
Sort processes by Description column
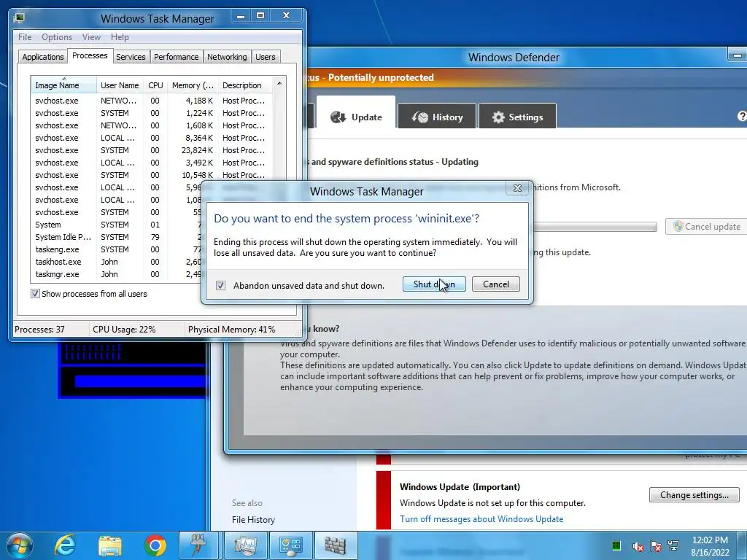click(x=245, y=85)
